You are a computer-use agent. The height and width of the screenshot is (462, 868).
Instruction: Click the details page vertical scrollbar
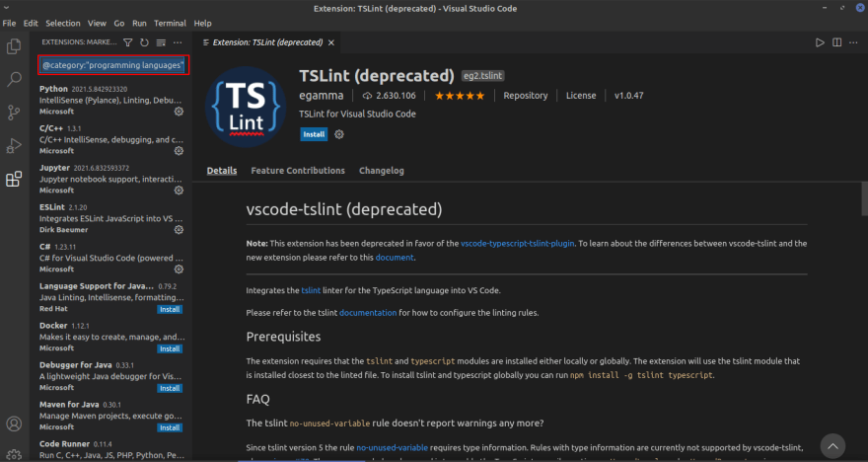(x=864, y=198)
